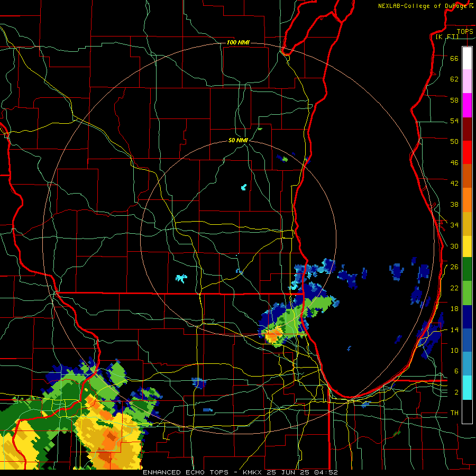Click the TOPS legend title

pyautogui.click(x=465, y=31)
